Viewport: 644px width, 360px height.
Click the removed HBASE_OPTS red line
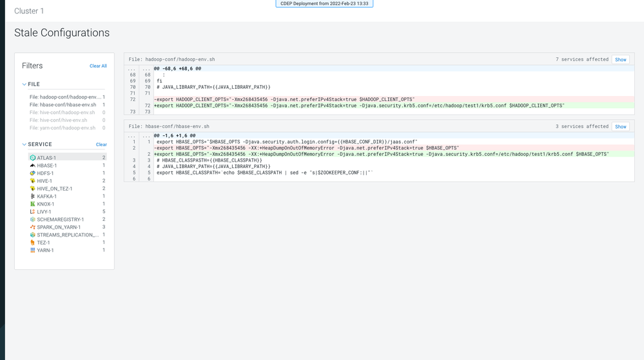coord(394,148)
